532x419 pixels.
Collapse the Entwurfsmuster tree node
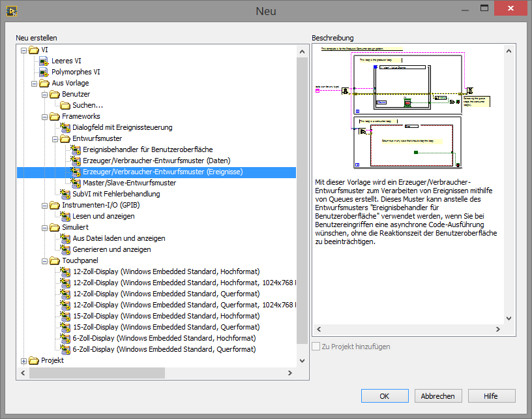tap(55, 138)
